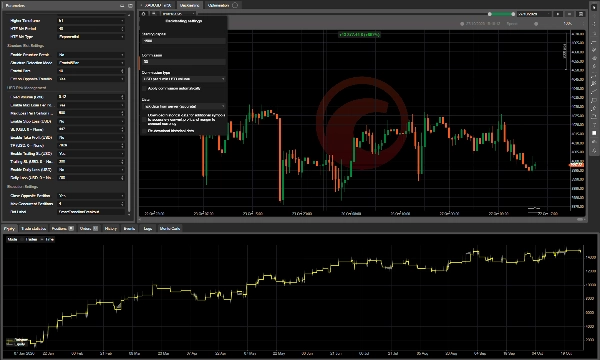
Task: Click the pop-out icon in the Parameters panel header
Action: (130, 6)
